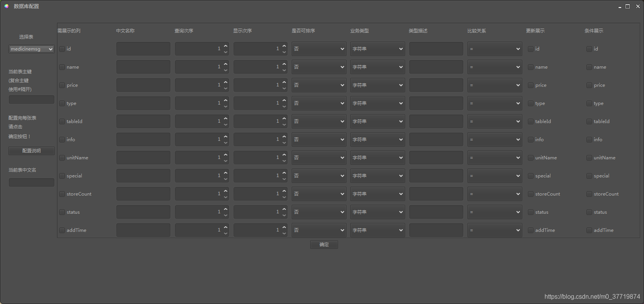This screenshot has width=644, height=304.
Task: Click the 确定 confirm button
Action: [x=324, y=245]
